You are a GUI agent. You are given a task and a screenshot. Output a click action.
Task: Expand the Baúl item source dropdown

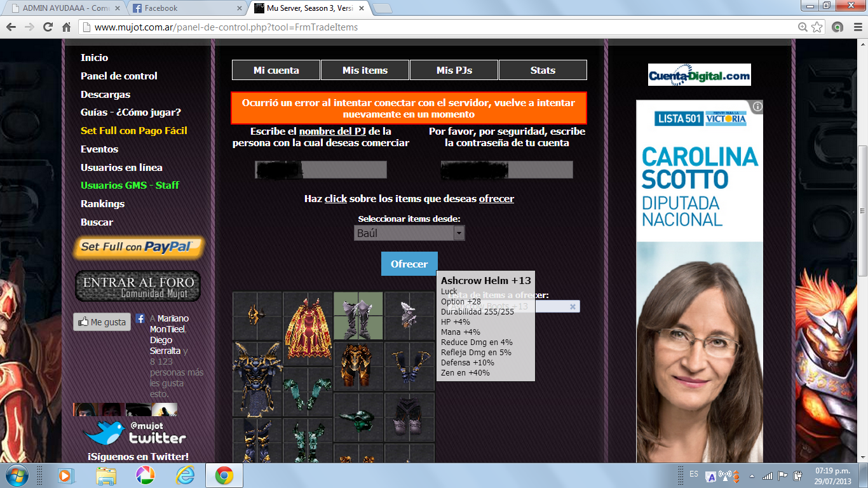coord(459,233)
